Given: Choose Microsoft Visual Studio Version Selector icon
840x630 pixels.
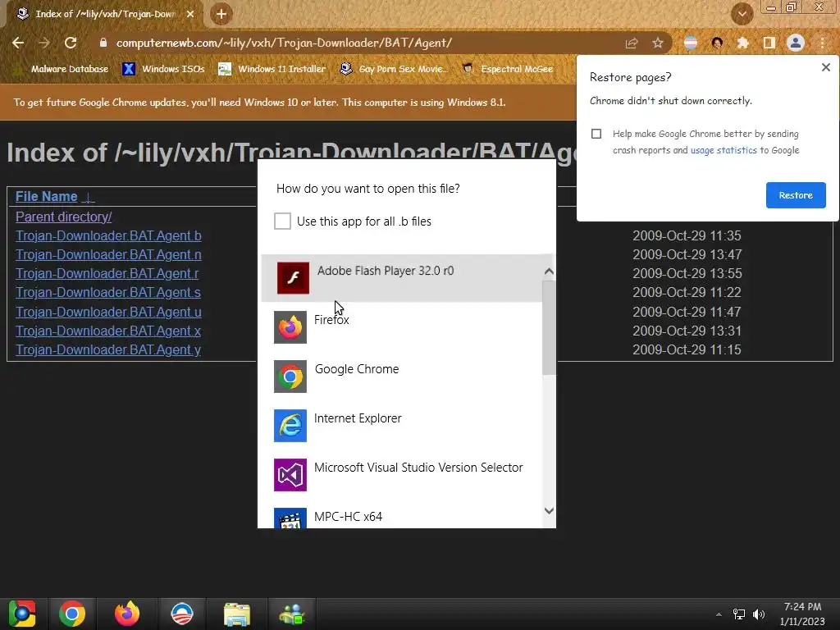Looking at the screenshot, I should (290, 475).
